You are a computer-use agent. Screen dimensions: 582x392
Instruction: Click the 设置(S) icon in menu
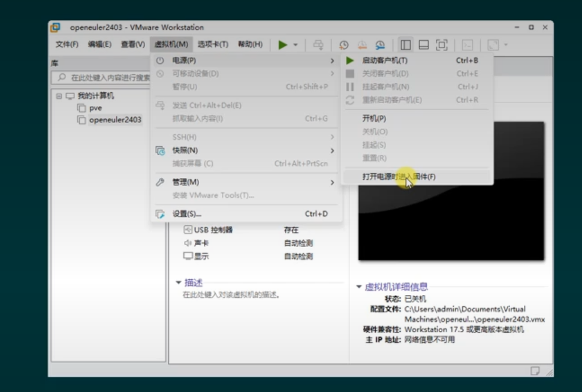point(160,214)
